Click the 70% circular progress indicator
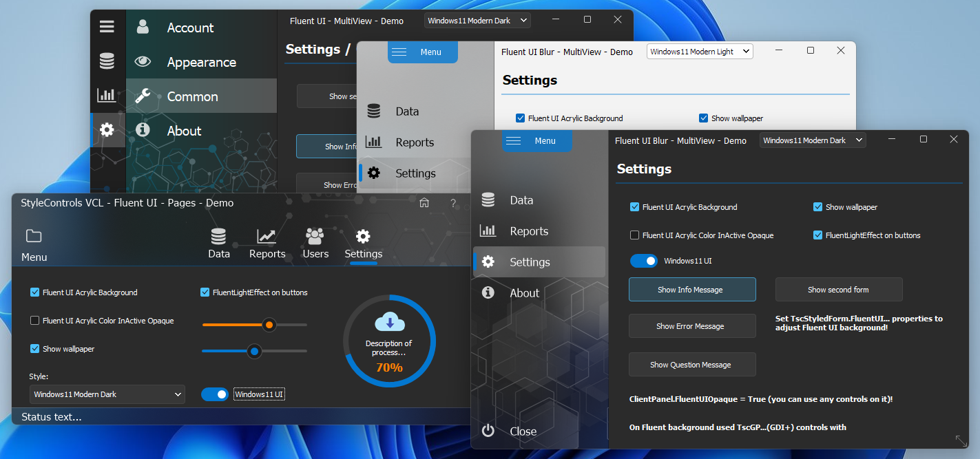The image size is (980, 459). [x=389, y=341]
